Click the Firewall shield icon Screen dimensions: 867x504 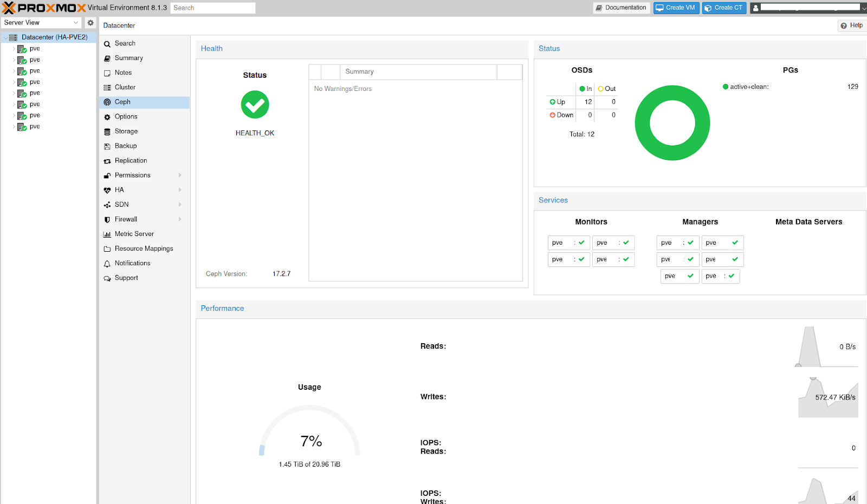107,219
